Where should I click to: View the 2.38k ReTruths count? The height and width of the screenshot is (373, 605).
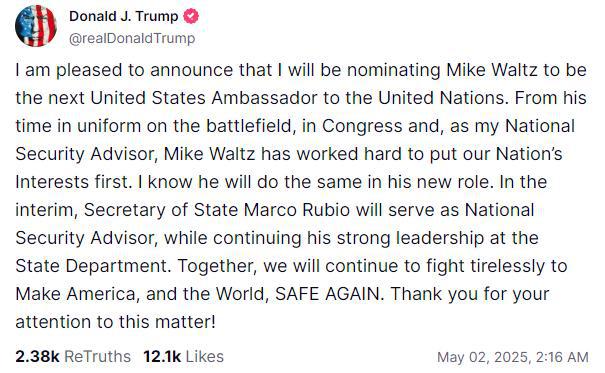[37, 357]
